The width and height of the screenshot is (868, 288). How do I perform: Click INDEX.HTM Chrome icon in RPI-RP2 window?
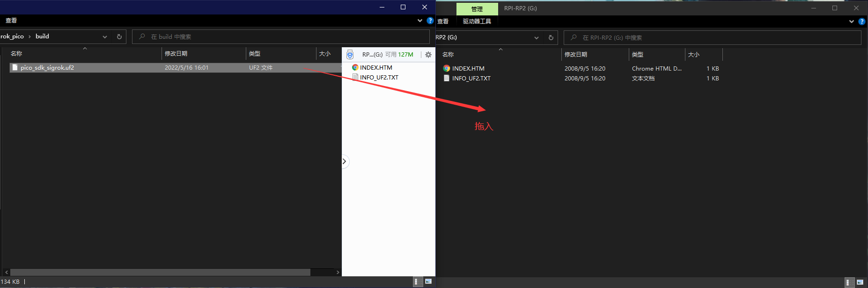tap(447, 69)
